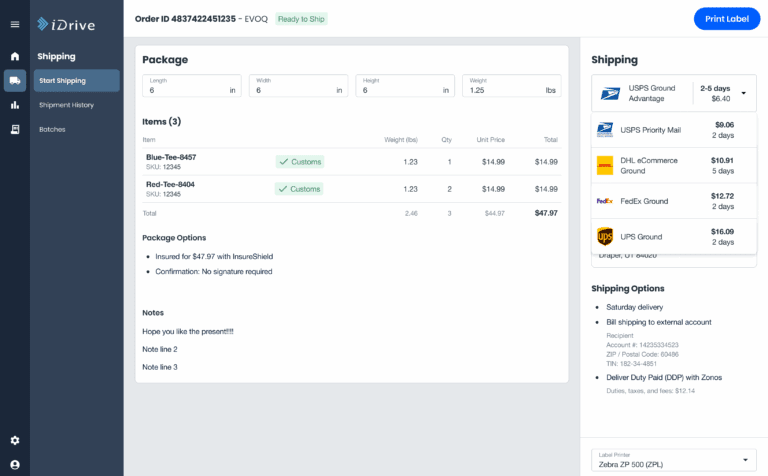Open the Label Printer dropdown
Viewport: 768px width, 476px height.
[674, 460]
